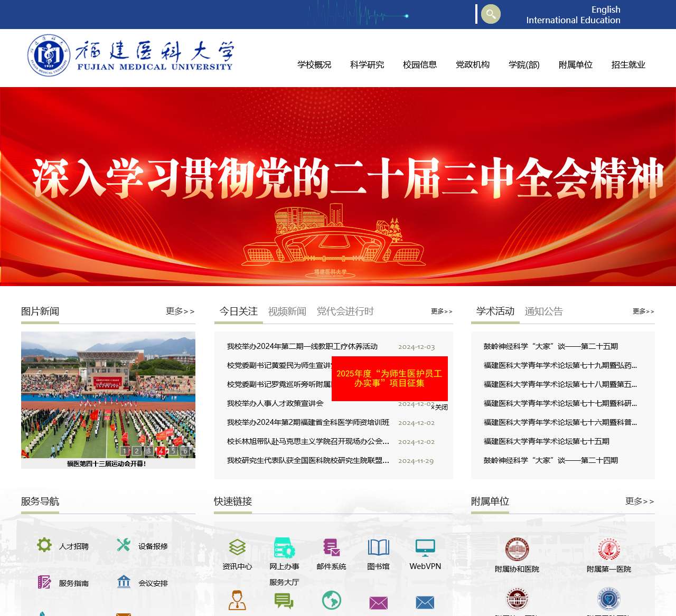Show slide 5 in photo news carousel

pyautogui.click(x=173, y=451)
